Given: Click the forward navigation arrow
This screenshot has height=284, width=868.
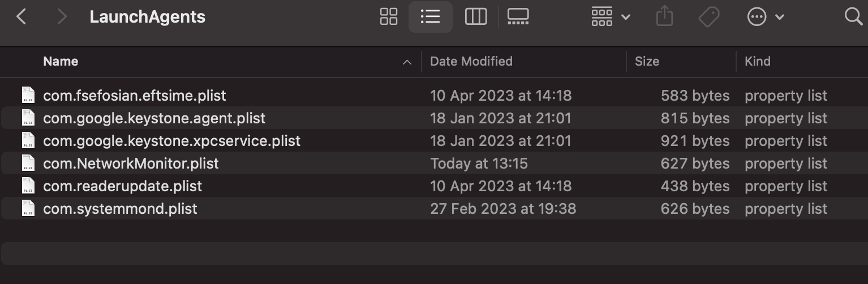Looking at the screenshot, I should click(x=62, y=17).
